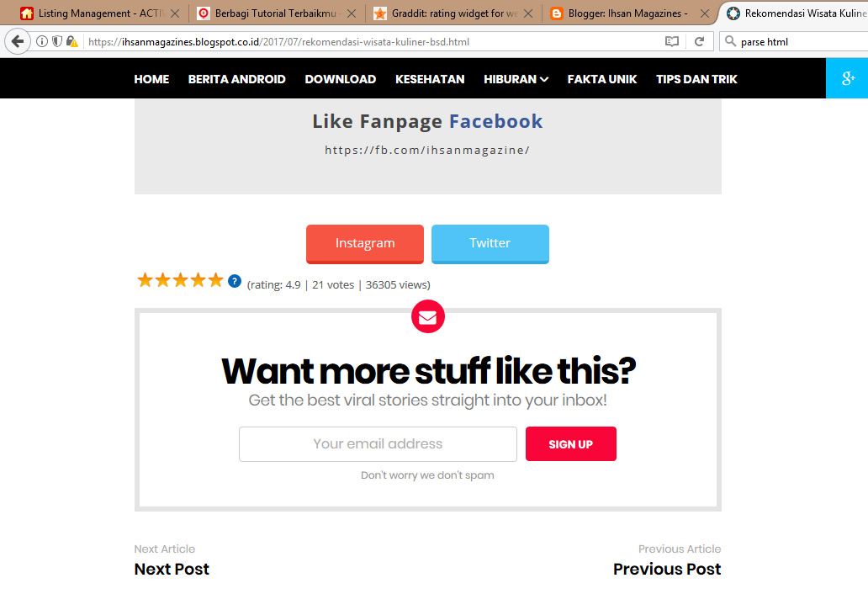
Task: Close the Listing Management tab
Action: point(175,13)
